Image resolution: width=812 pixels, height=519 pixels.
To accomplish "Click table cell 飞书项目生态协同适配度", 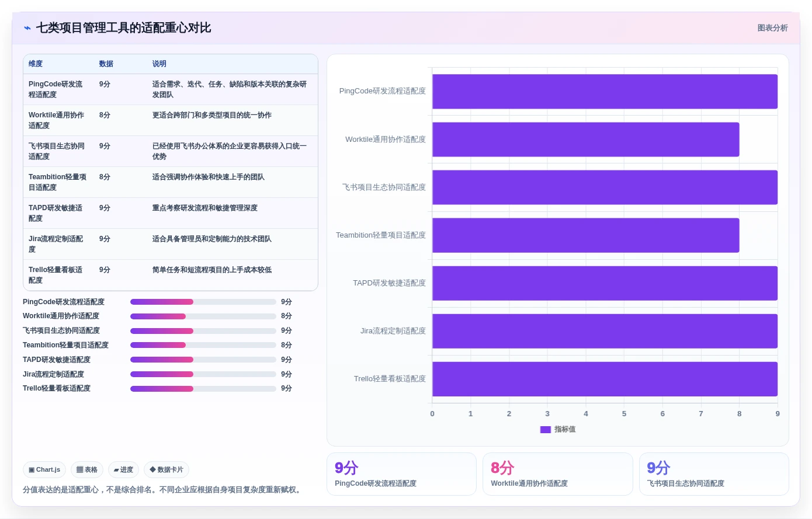I will tap(57, 151).
